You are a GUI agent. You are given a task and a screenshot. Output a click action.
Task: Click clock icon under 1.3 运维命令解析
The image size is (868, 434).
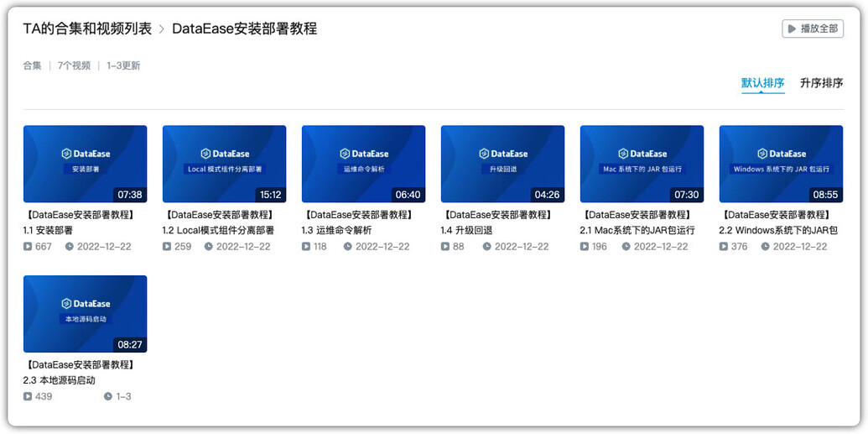(x=348, y=246)
